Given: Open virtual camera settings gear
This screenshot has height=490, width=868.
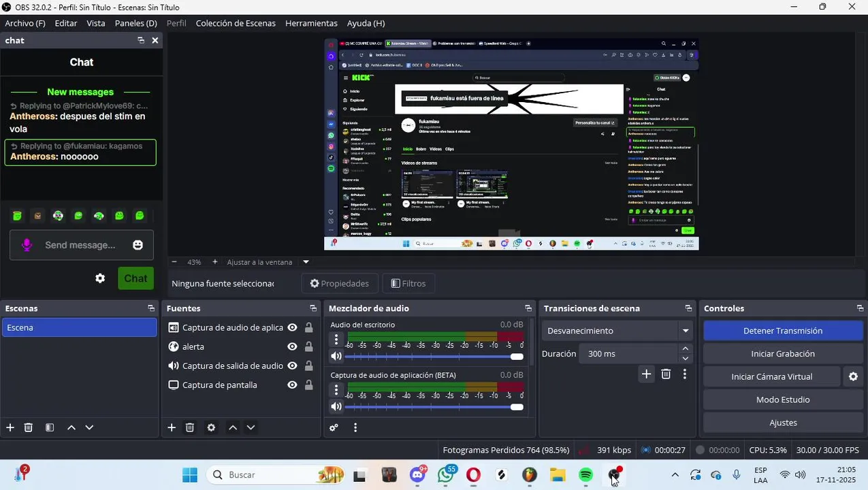Looking at the screenshot, I should (853, 376).
